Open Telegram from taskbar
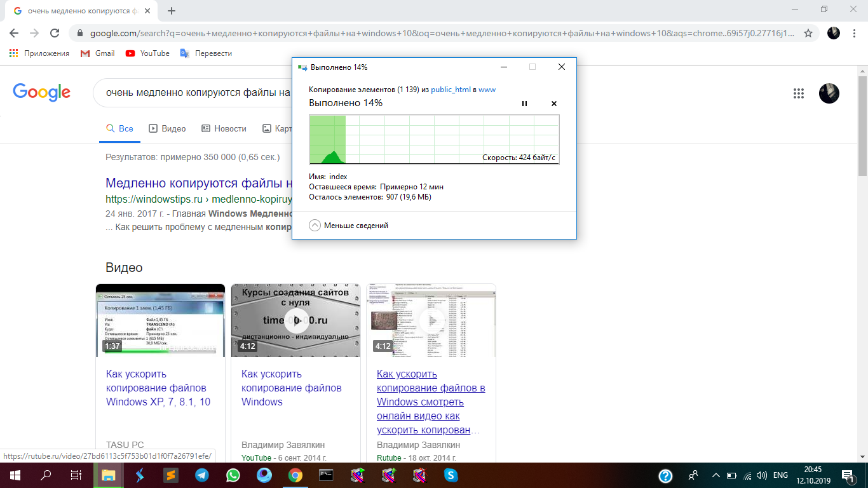 pos(201,475)
